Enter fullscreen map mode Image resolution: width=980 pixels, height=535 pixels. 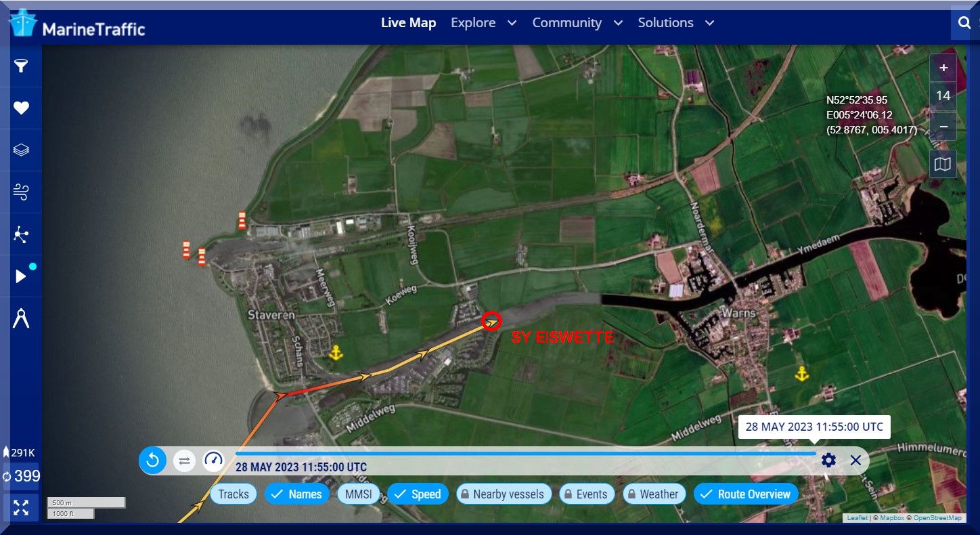click(21, 508)
